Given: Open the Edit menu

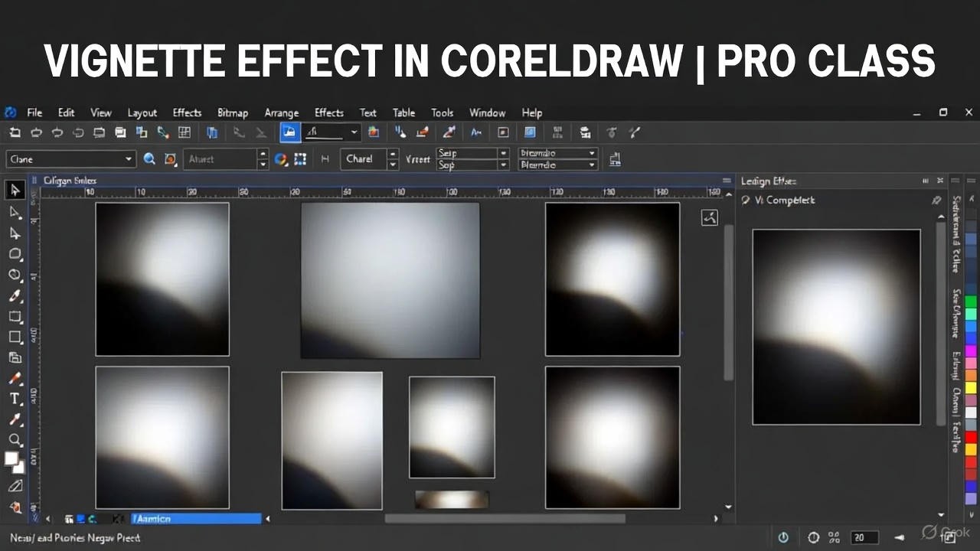Looking at the screenshot, I should [67, 112].
